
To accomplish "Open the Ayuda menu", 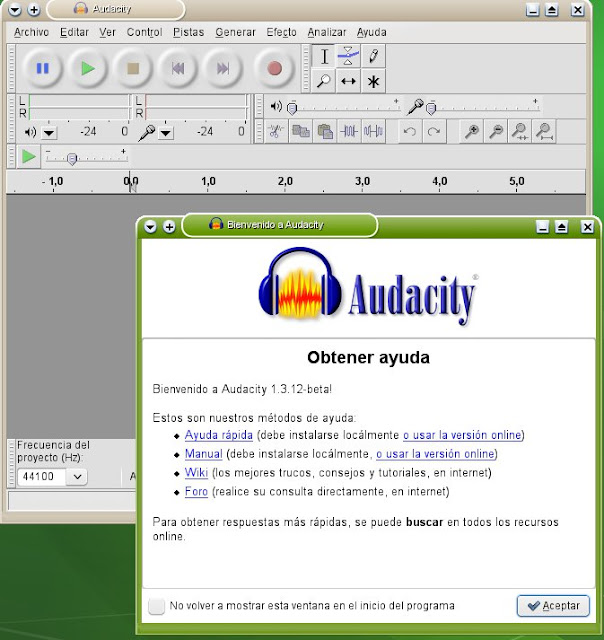I will click(372, 32).
